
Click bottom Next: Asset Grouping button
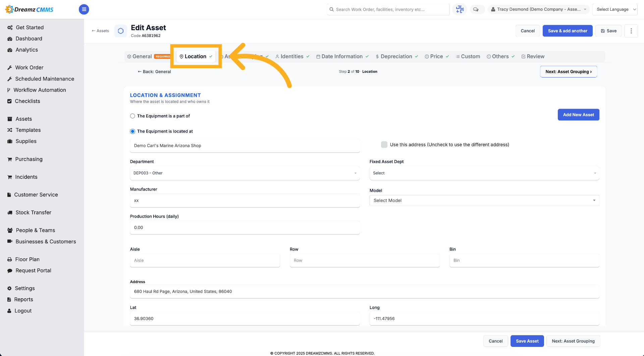click(x=573, y=341)
